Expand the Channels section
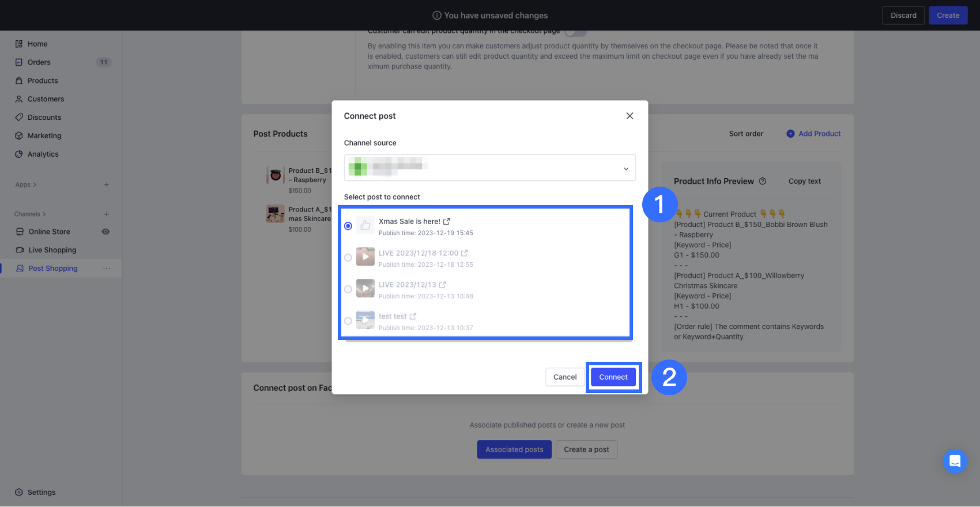Viewport: 980px width, 507px height. pos(30,214)
